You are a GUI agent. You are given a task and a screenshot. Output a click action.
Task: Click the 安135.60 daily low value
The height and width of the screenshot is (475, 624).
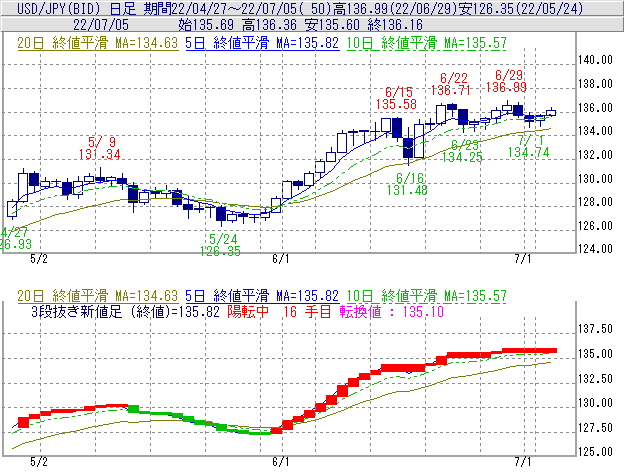click(x=332, y=25)
